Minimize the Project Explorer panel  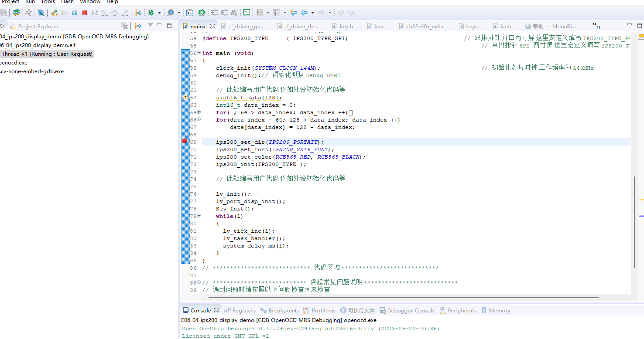[160, 25]
